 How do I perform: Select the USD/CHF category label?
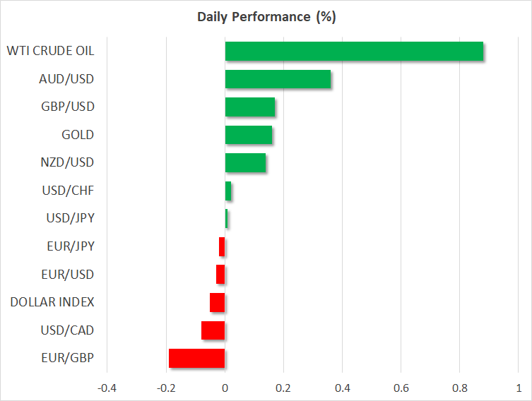pos(68,191)
